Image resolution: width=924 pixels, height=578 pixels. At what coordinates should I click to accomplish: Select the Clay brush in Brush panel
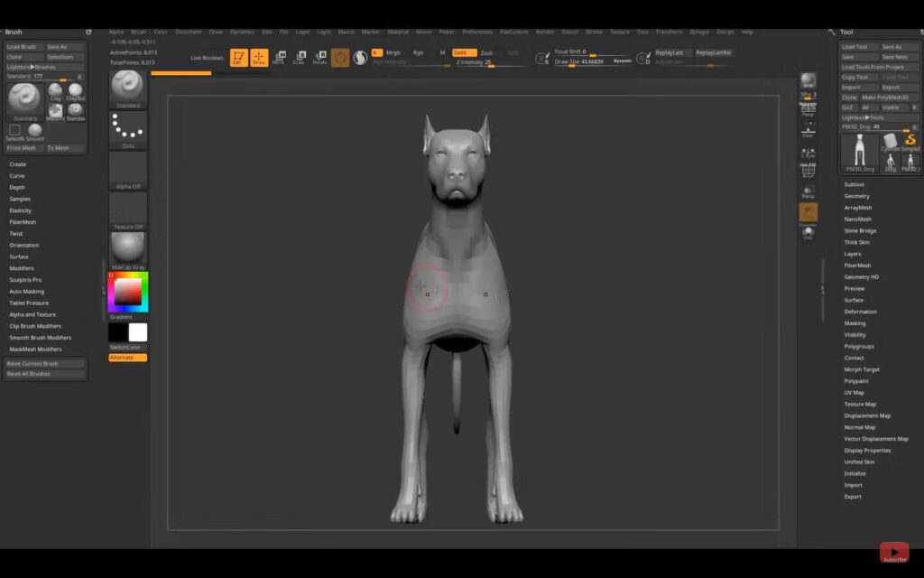[55, 89]
